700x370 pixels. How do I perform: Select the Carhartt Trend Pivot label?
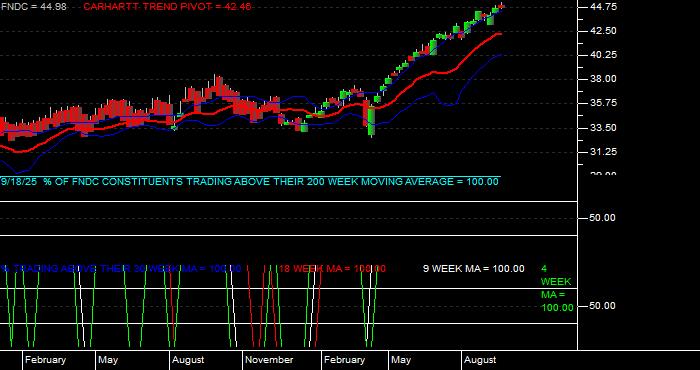click(x=167, y=7)
